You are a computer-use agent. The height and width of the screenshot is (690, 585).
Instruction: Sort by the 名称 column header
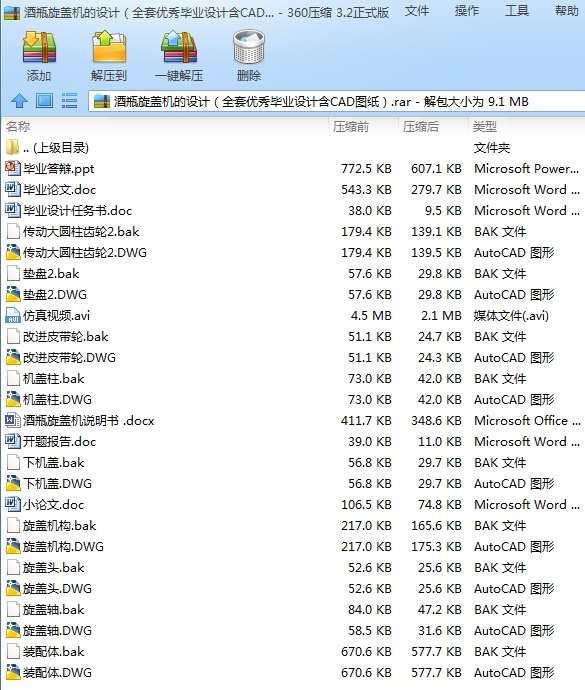coord(18,127)
